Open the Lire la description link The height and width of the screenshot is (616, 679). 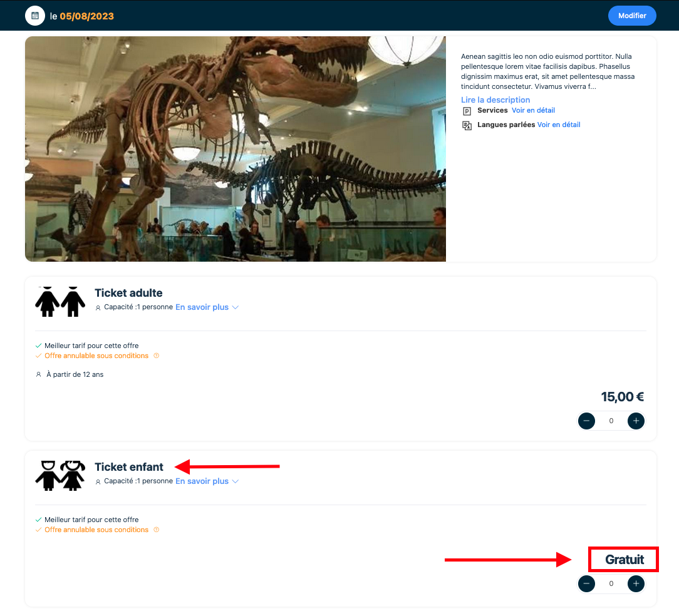[495, 100]
